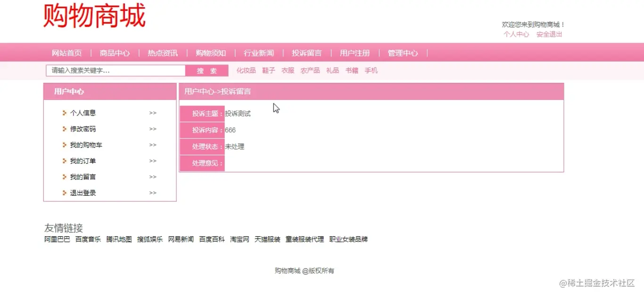Click the >> chevron on the 个人信息 row
644x297 pixels.
click(153, 113)
